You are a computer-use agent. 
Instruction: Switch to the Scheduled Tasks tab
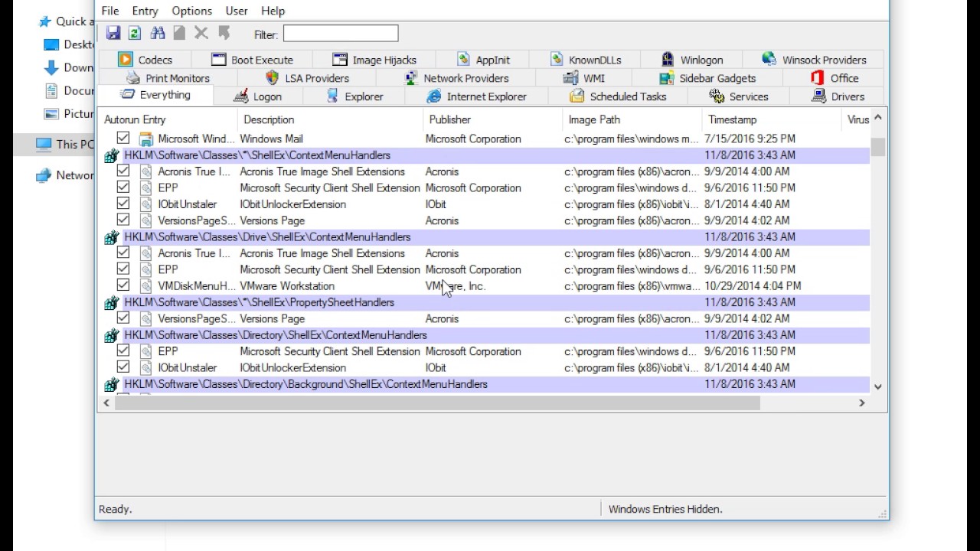pos(618,96)
